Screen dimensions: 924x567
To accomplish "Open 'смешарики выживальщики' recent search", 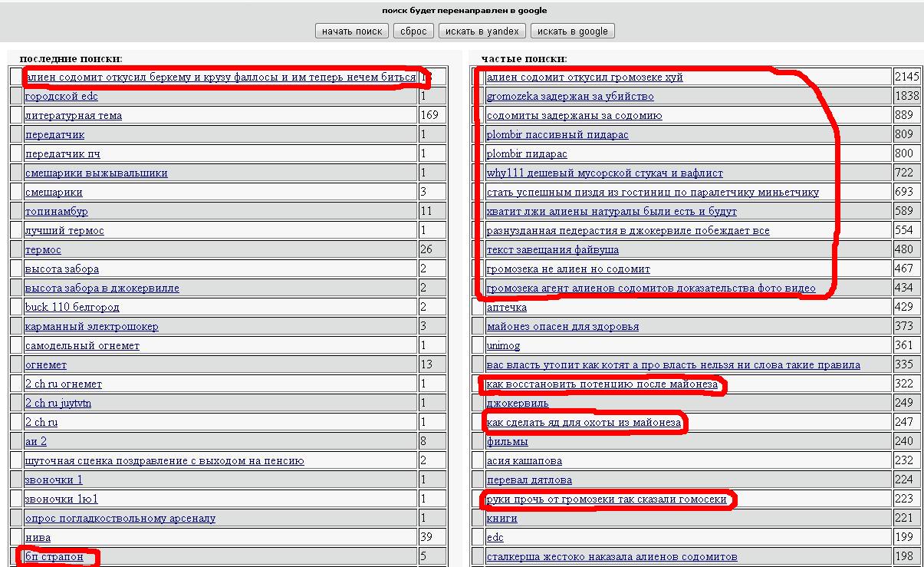I will (97, 173).
